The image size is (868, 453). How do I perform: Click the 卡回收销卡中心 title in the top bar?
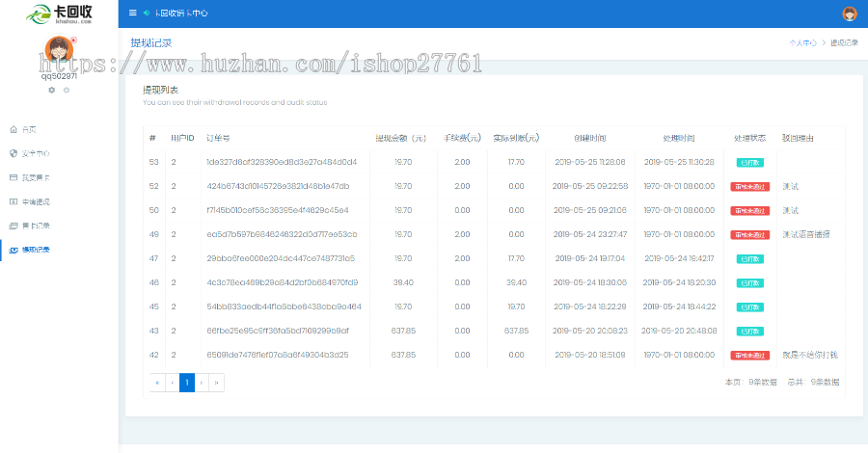(x=181, y=13)
